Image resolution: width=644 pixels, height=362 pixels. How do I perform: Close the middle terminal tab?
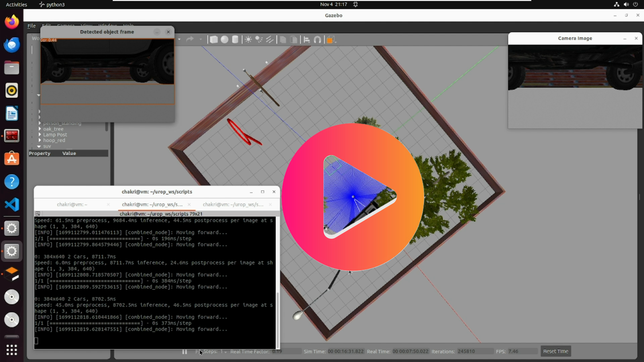pos(189,205)
